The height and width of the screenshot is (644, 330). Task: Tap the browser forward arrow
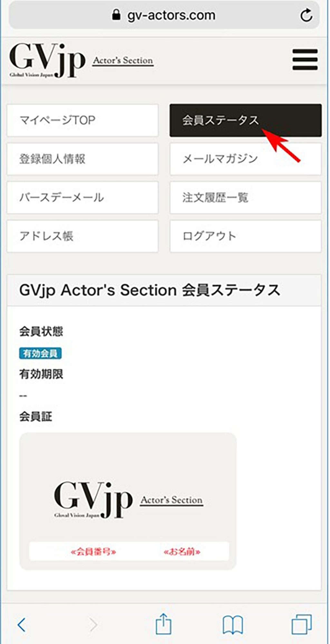93,625
